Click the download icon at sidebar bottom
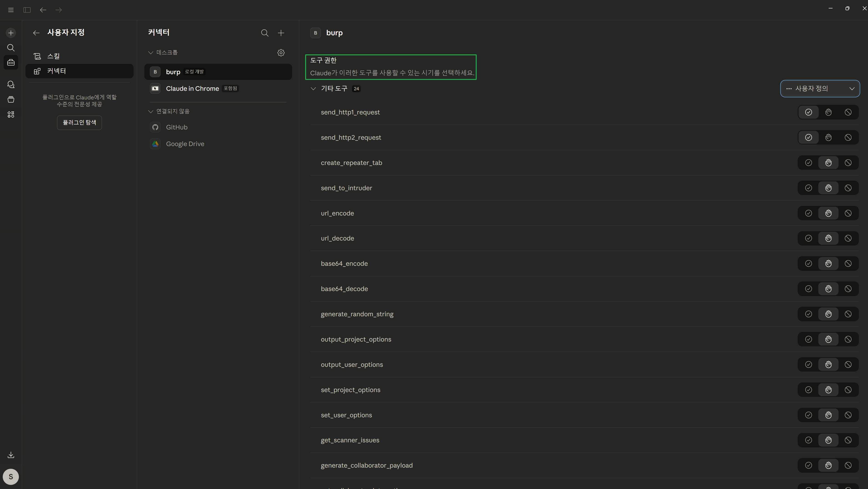The image size is (868, 489). [11, 455]
